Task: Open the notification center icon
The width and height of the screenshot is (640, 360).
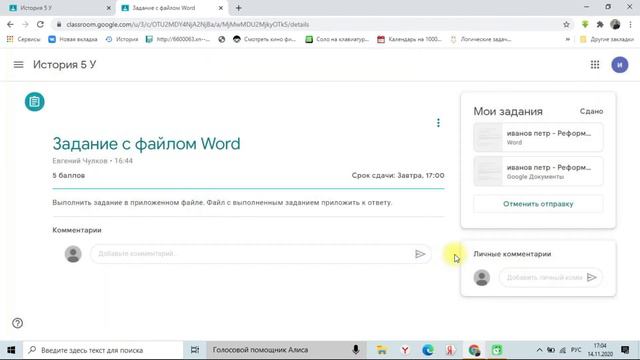Action: pos(625,350)
